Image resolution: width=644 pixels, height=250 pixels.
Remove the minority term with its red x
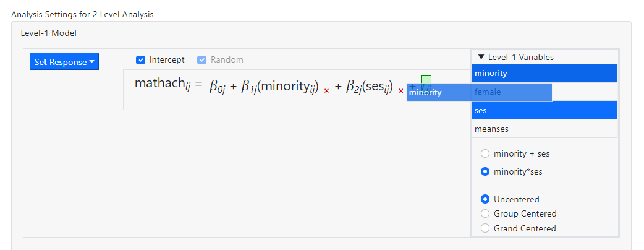[326, 91]
